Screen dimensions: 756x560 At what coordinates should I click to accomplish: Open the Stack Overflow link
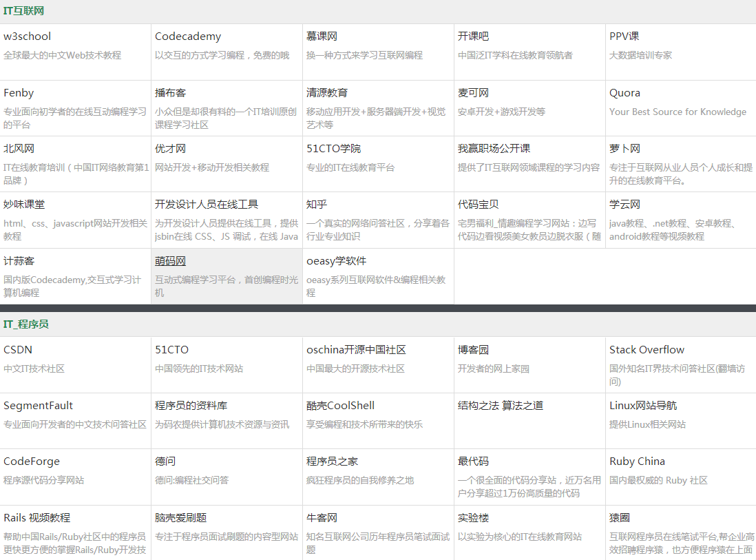coord(647,349)
